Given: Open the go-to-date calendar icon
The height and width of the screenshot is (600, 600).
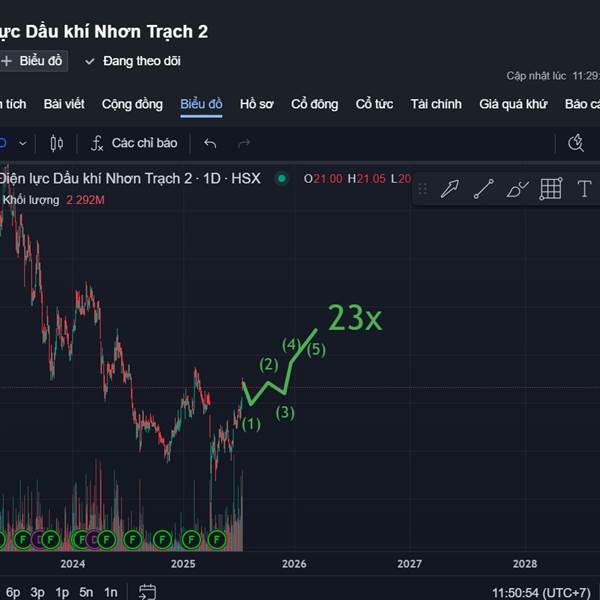Looking at the screenshot, I should click(147, 592).
